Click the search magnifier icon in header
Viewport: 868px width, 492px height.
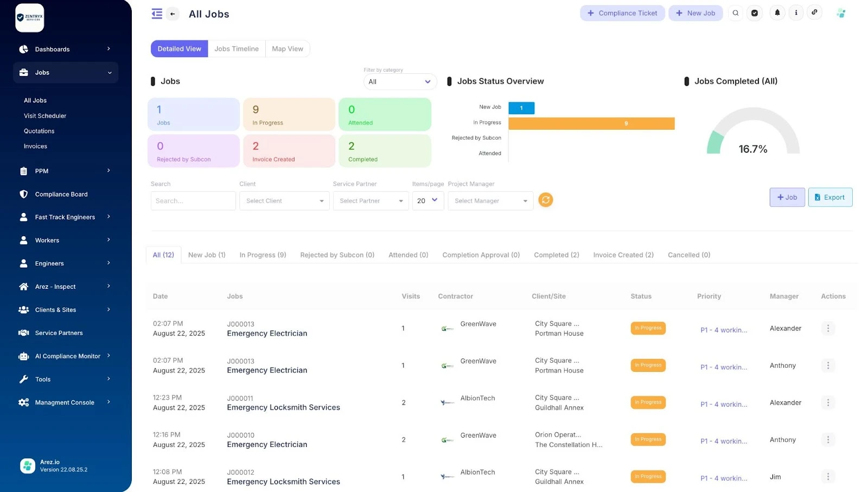tap(735, 13)
